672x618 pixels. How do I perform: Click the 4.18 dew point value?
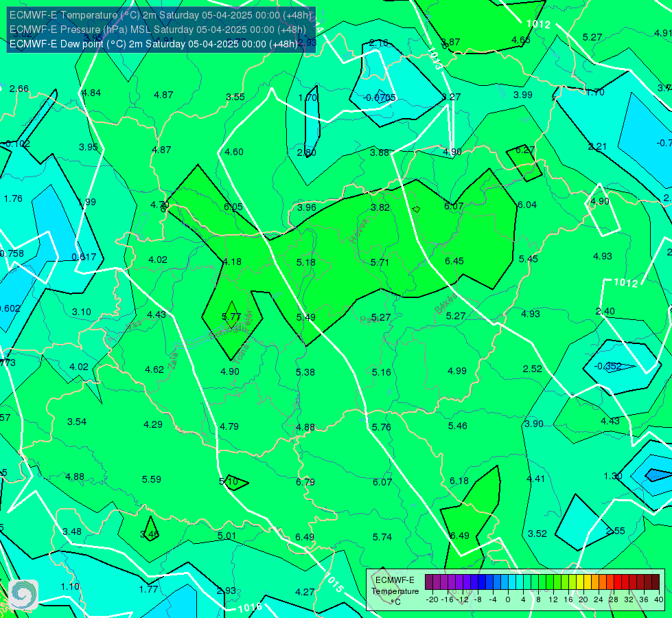[x=232, y=261]
